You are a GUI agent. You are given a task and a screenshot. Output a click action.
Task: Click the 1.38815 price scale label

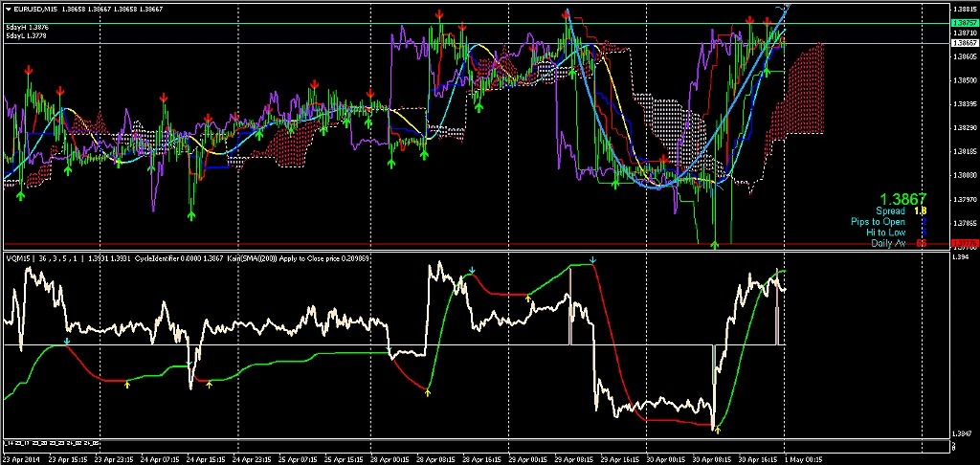(x=963, y=10)
